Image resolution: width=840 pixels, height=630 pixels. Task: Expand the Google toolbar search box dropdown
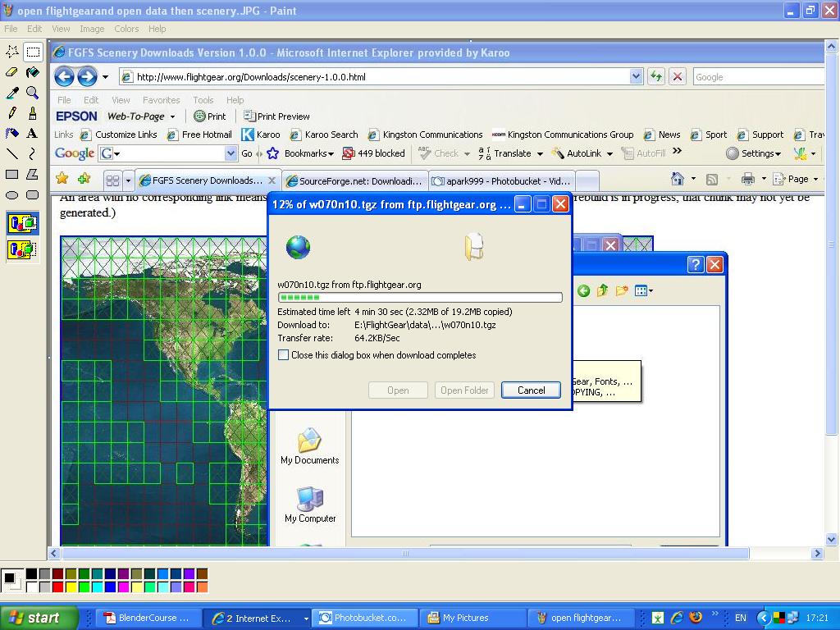(231, 153)
